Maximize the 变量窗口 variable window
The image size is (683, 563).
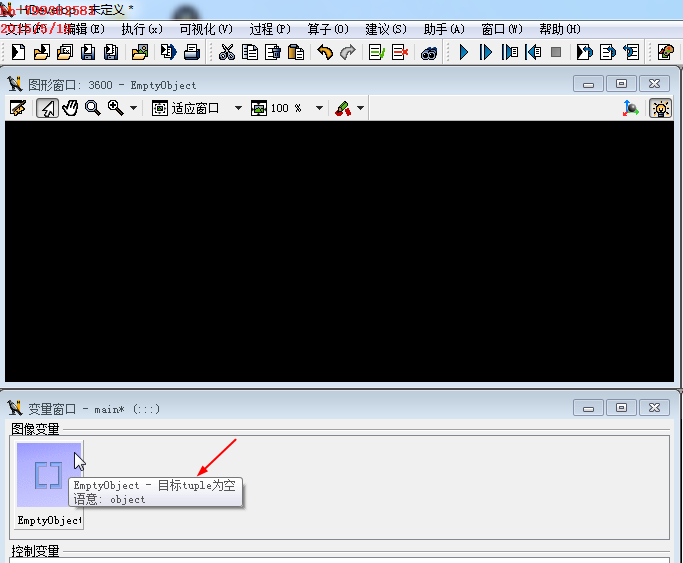pos(621,408)
